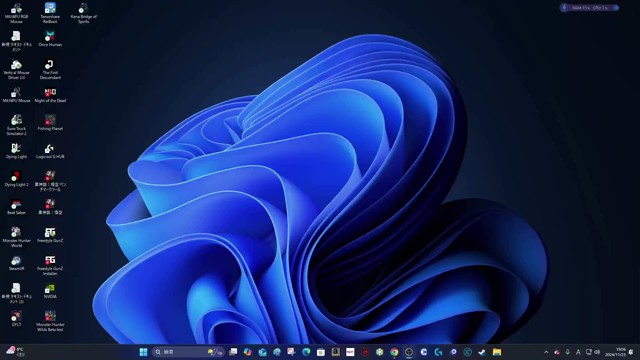
Task: Show hidden system tray icons
Action: (546, 352)
